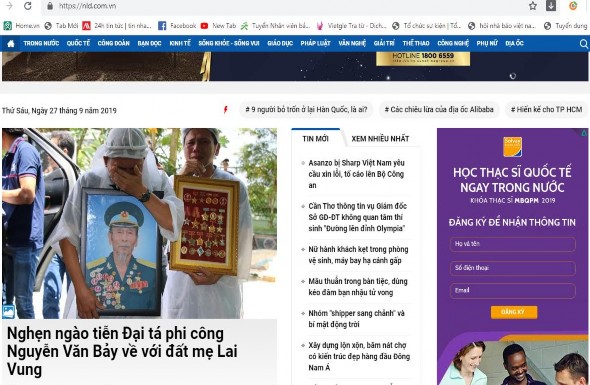Go to the PHÁP LUẬT section
Viewport: 590px width, 385px height.
point(315,43)
